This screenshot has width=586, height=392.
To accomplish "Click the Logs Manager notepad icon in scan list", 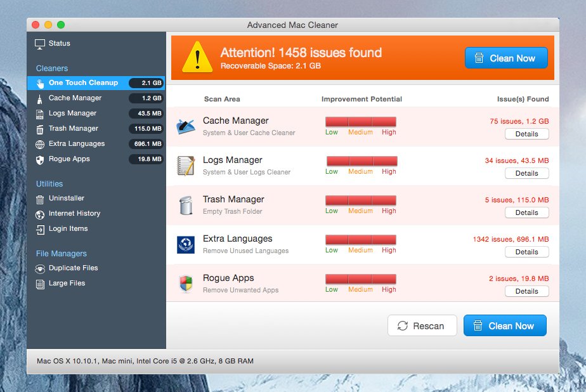I will pos(186,166).
